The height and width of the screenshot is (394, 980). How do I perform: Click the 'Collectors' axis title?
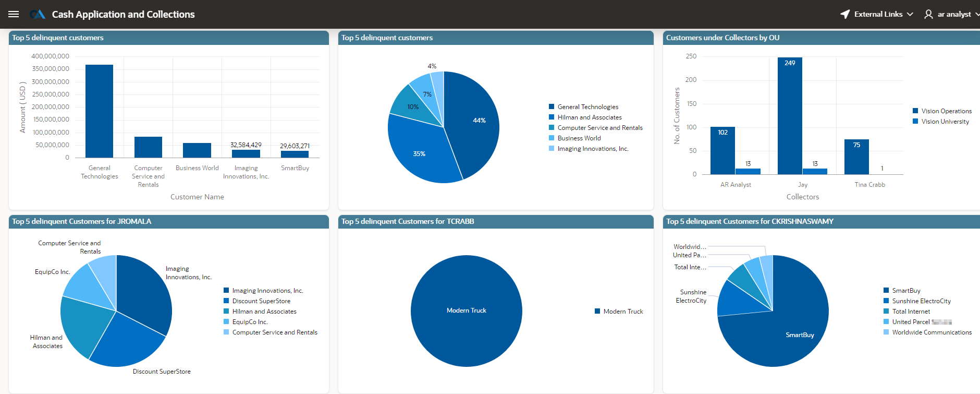tap(803, 197)
